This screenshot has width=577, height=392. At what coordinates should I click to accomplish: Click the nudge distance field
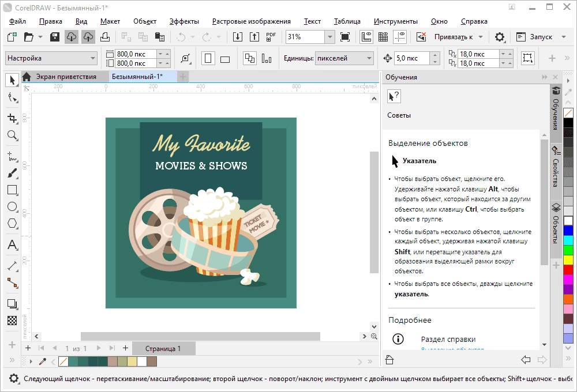(x=412, y=58)
